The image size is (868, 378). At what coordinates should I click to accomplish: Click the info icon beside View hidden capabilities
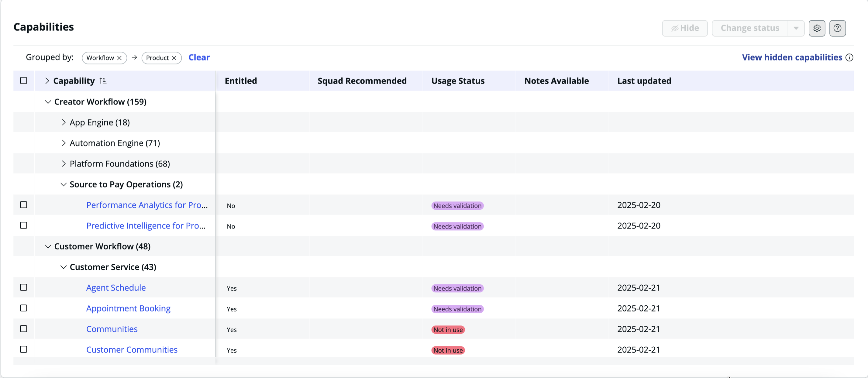849,58
